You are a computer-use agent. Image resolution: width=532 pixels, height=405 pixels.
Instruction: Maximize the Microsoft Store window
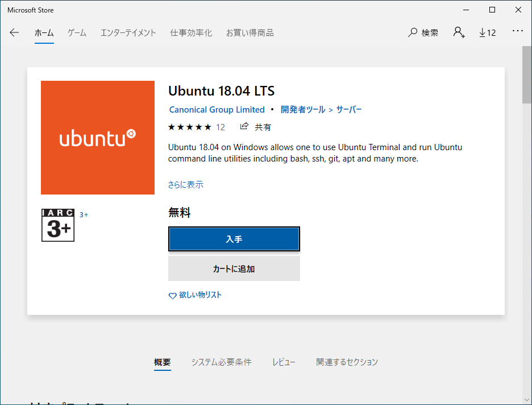pyautogui.click(x=492, y=10)
